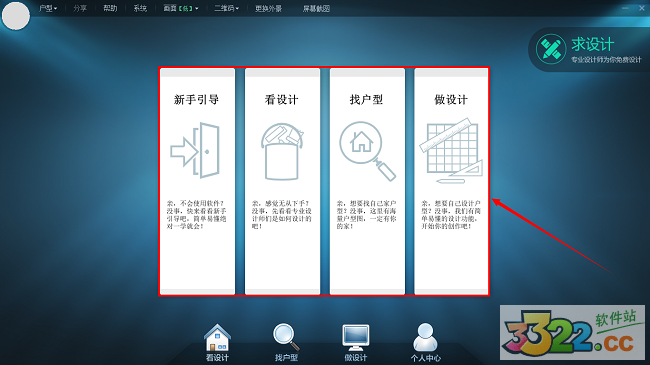The height and width of the screenshot is (365, 650).
Task: Click the paint bucket icon on 看设计 card
Action: [x=282, y=151]
